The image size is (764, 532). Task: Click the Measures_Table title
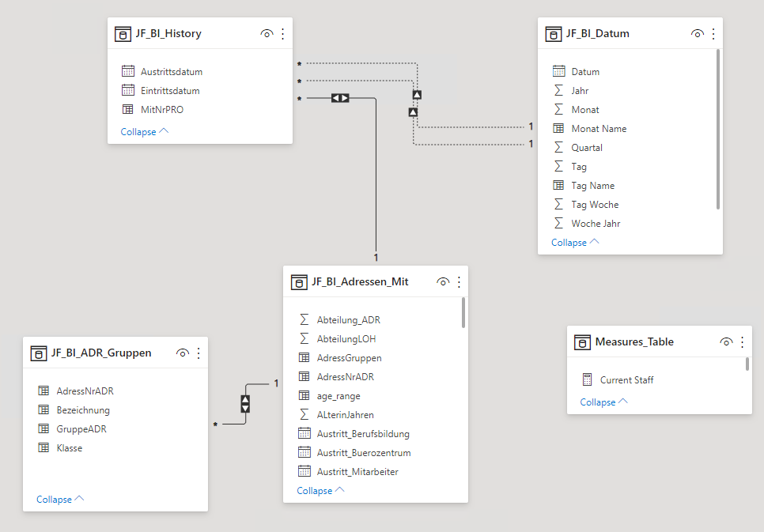click(x=634, y=342)
